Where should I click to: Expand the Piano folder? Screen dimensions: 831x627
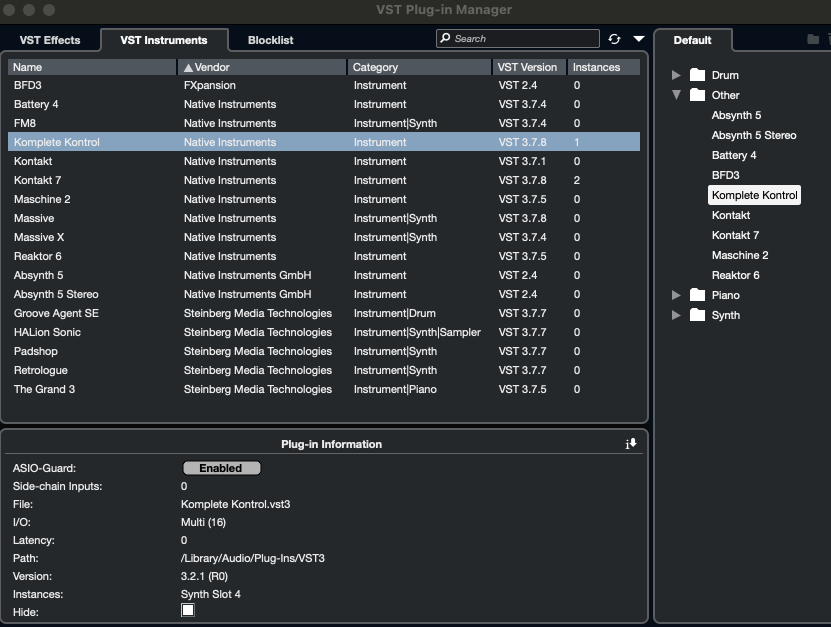pyautogui.click(x=676, y=295)
